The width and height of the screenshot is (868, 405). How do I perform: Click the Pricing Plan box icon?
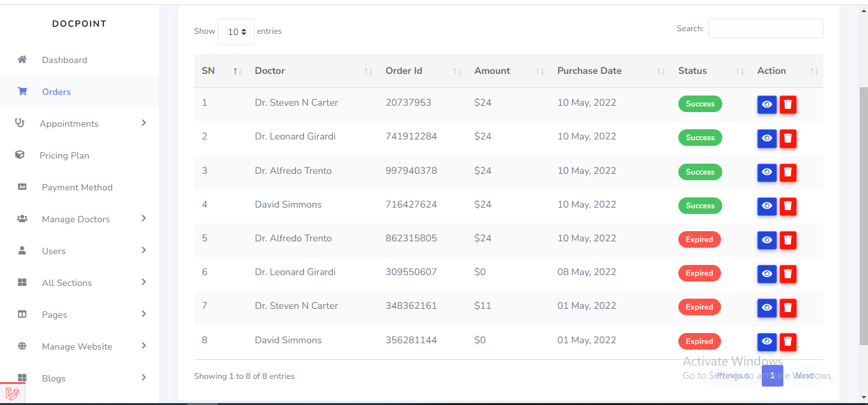coord(20,155)
